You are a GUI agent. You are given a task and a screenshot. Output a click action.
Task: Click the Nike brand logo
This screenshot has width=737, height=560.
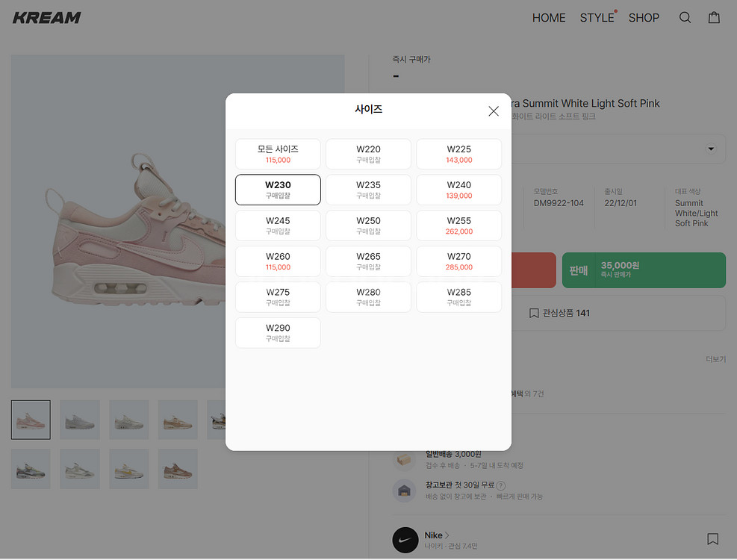[405, 540]
